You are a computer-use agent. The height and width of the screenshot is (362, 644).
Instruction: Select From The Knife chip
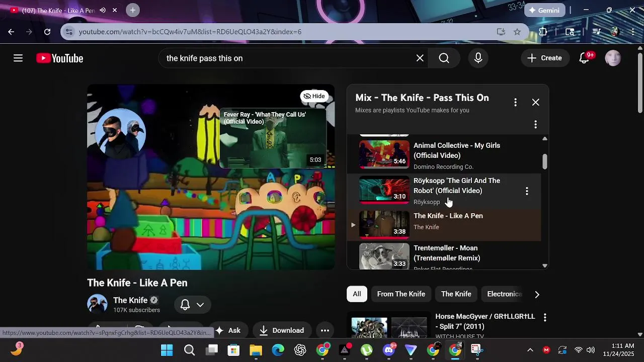pos(401,294)
